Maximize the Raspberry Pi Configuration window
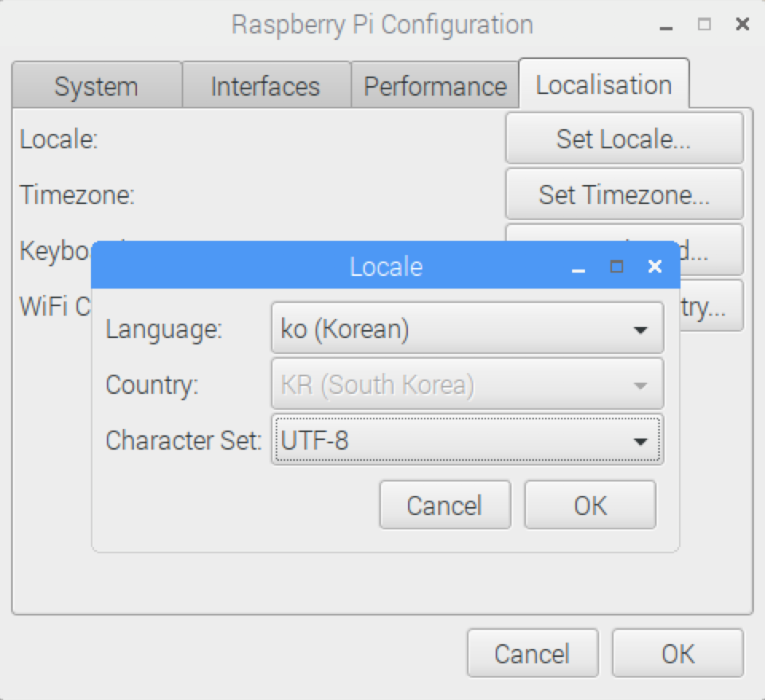The image size is (765, 700). (704, 24)
